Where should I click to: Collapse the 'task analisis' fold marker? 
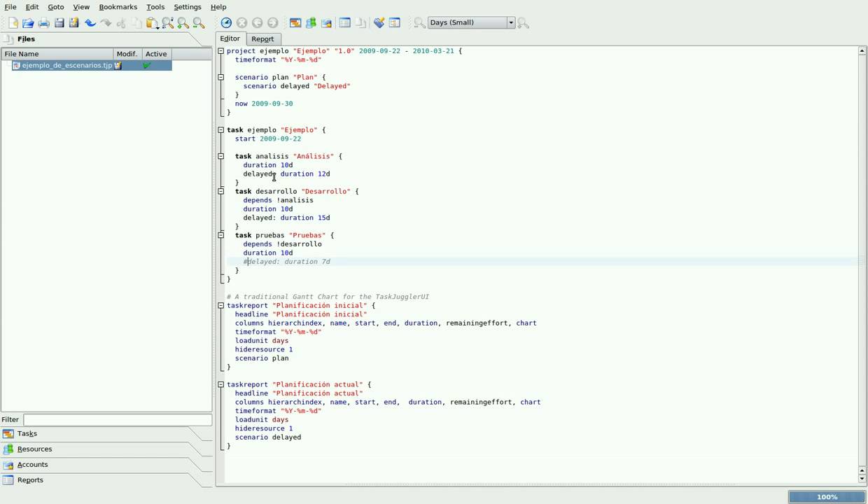pyautogui.click(x=221, y=156)
